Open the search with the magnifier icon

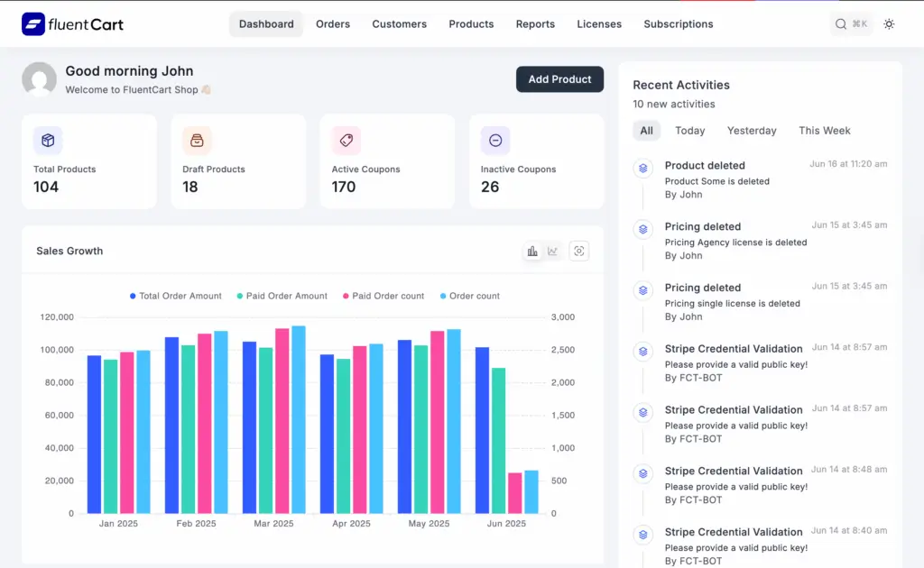click(x=841, y=23)
